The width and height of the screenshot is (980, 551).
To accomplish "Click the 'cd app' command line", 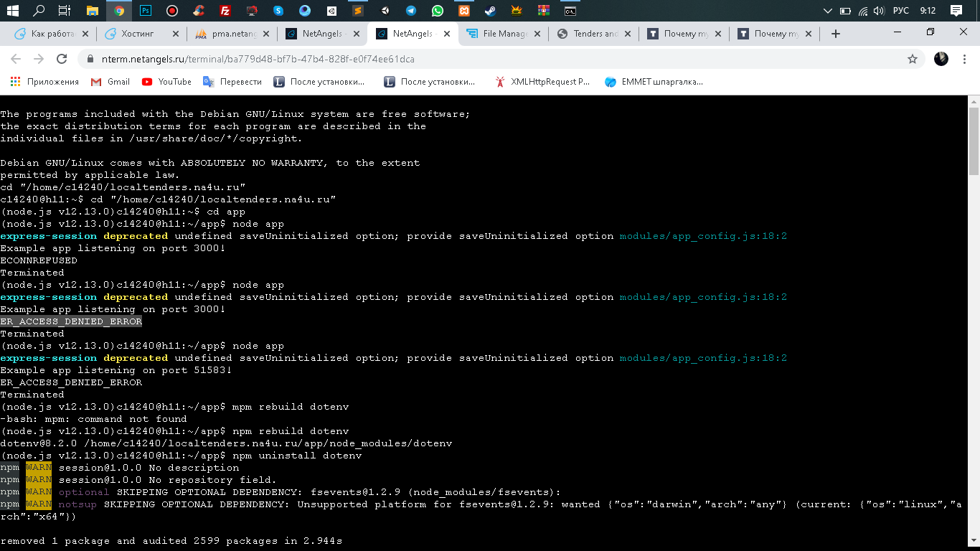I will pyautogui.click(x=226, y=212).
